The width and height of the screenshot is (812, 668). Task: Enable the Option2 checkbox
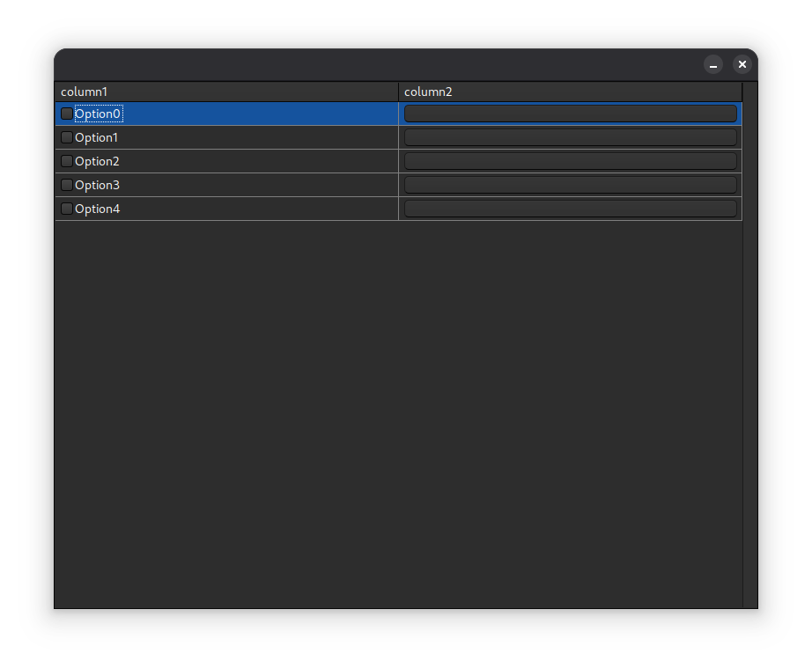(x=67, y=161)
